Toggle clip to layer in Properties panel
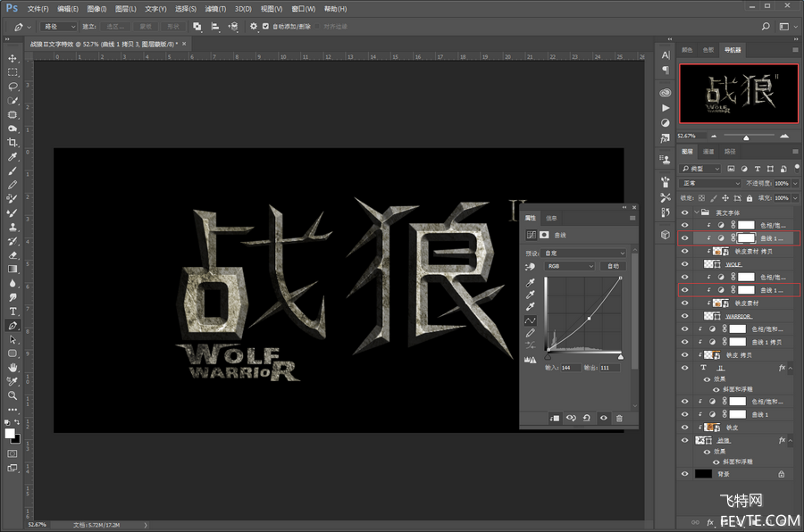Viewport: 804px width, 532px height. click(554, 419)
